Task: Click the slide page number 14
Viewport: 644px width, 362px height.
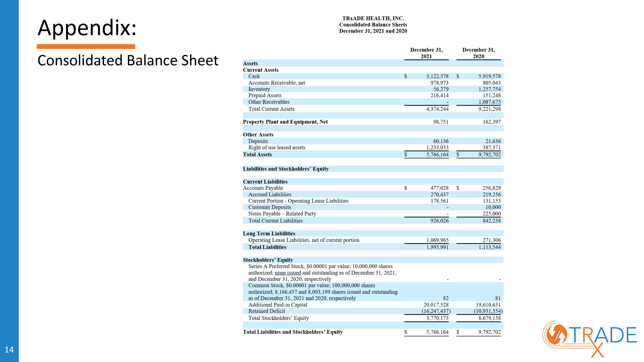Action: pyautogui.click(x=9, y=350)
